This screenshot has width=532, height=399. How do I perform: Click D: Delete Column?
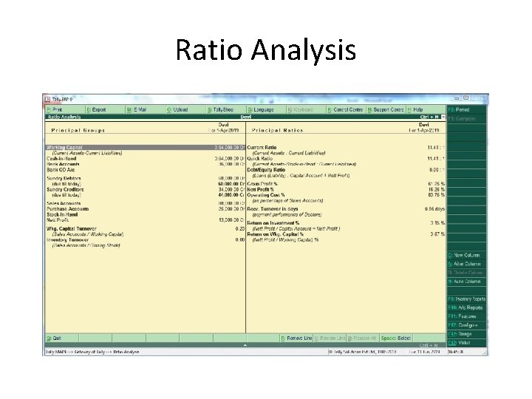466,273
